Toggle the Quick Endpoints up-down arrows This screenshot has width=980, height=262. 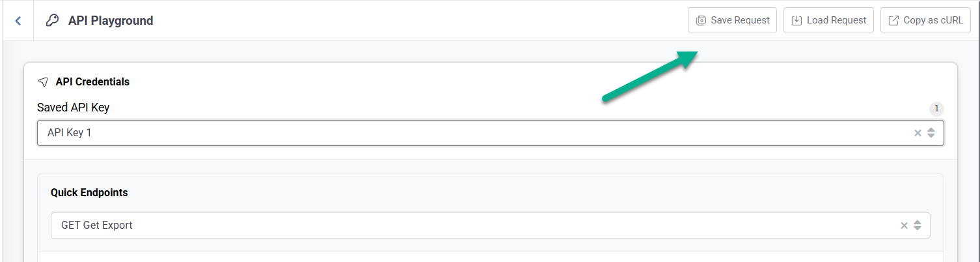(918, 226)
